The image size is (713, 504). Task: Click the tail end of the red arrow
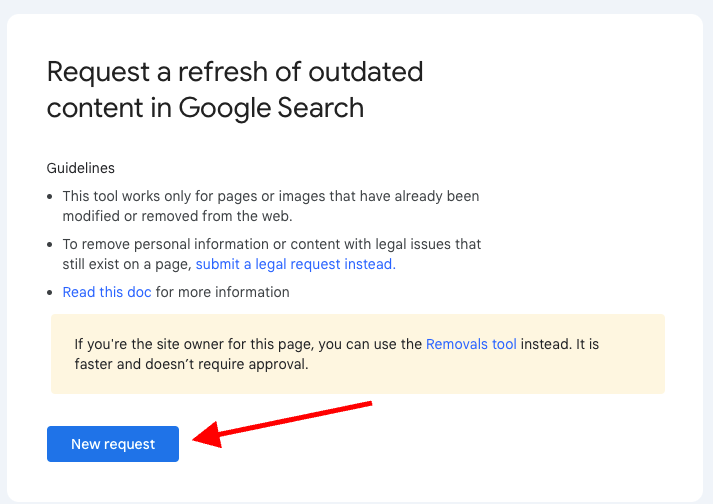click(368, 405)
